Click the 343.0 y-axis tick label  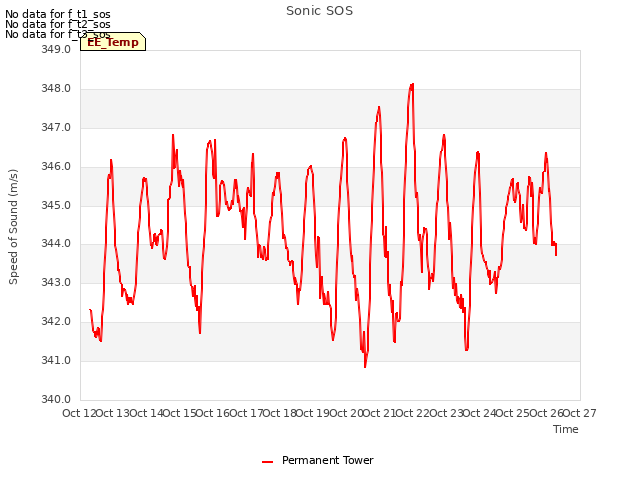56,282
